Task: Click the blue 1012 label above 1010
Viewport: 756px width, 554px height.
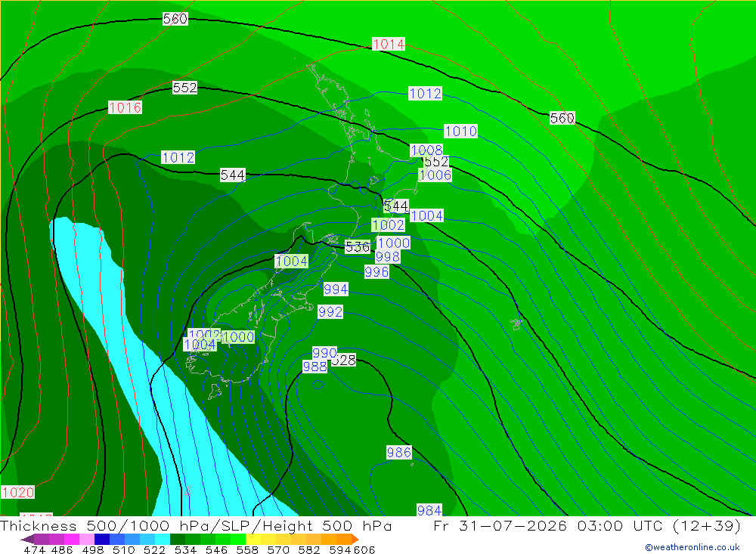Action: 425,94
